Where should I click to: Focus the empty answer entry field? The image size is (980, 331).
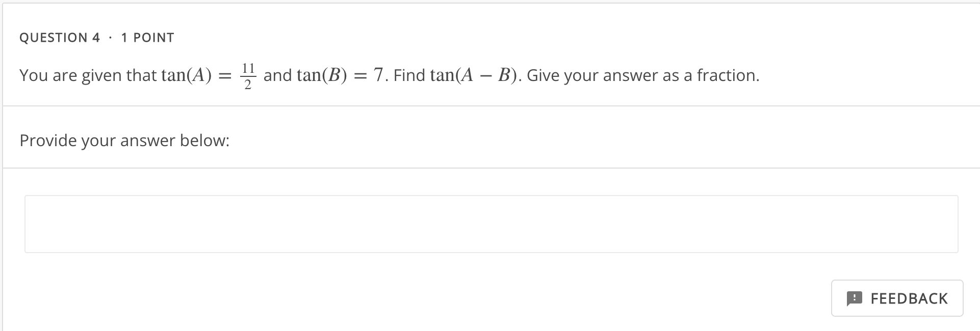[x=489, y=223]
